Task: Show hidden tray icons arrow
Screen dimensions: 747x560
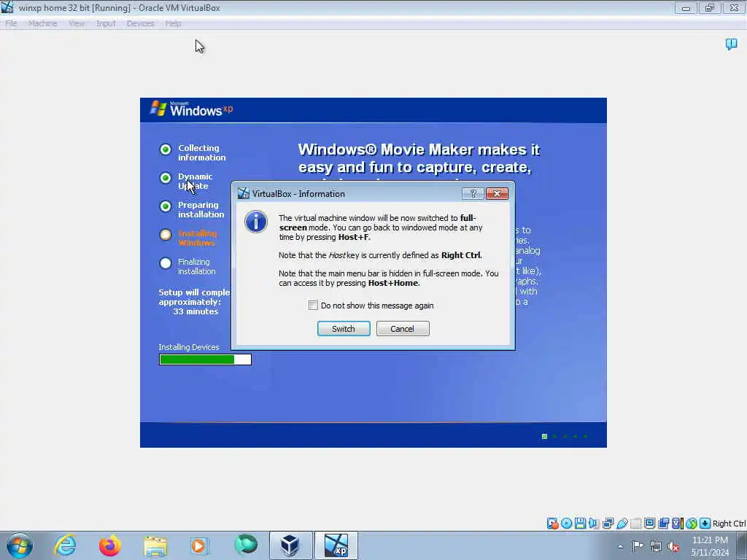Action: coord(620,546)
